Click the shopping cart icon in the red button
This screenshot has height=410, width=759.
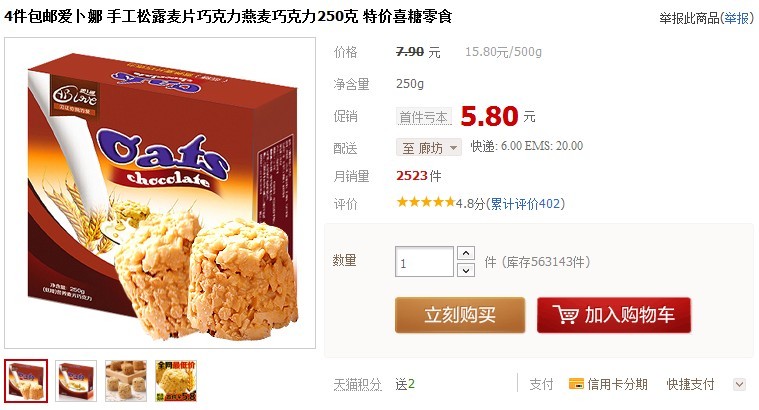pos(565,315)
